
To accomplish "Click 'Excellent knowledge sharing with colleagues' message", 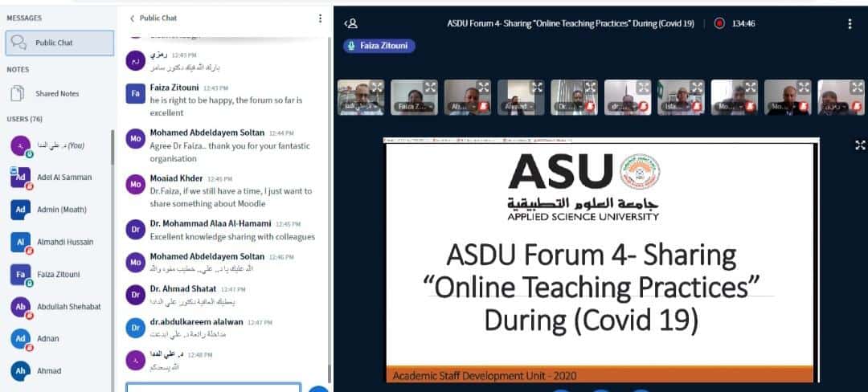I will pos(232,237).
